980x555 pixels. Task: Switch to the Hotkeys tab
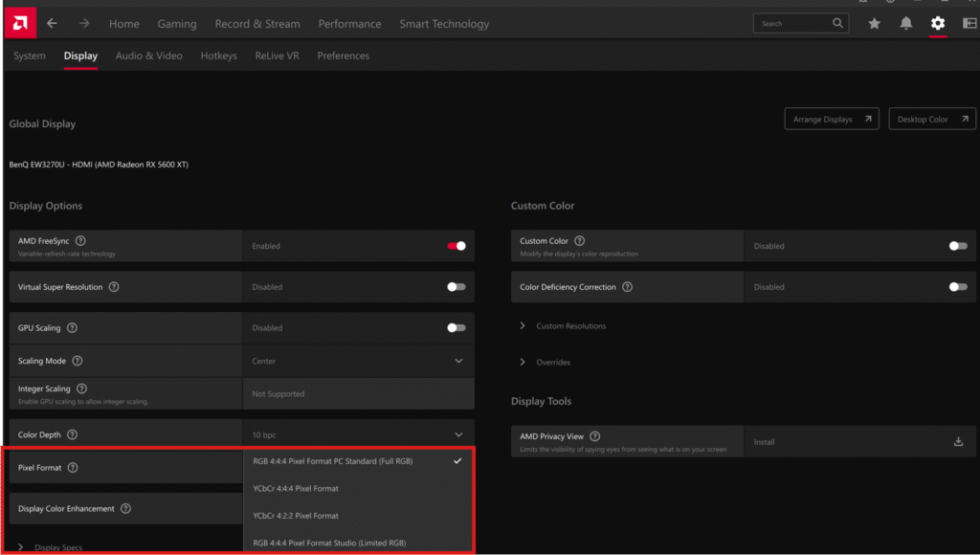pos(219,55)
